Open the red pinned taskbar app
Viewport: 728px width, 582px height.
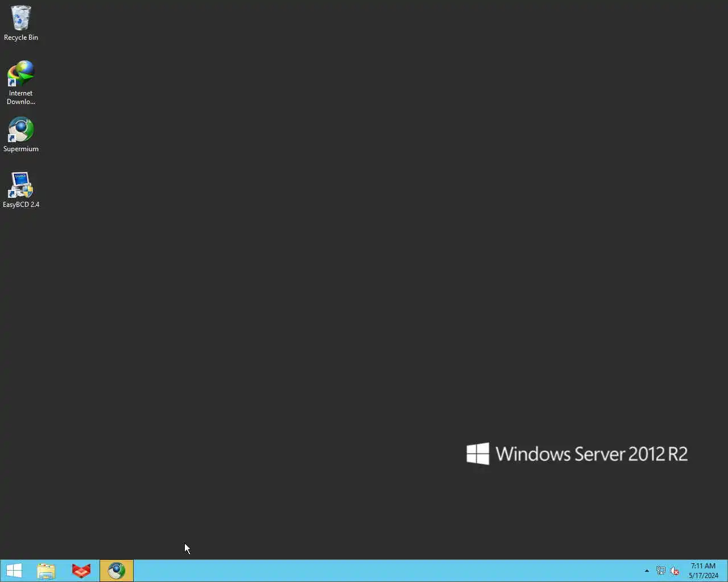tap(81, 571)
